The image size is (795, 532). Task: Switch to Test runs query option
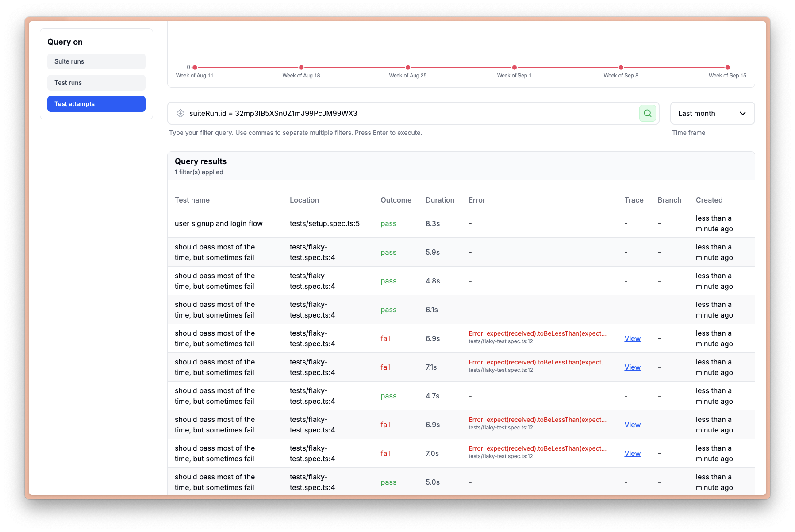click(96, 83)
